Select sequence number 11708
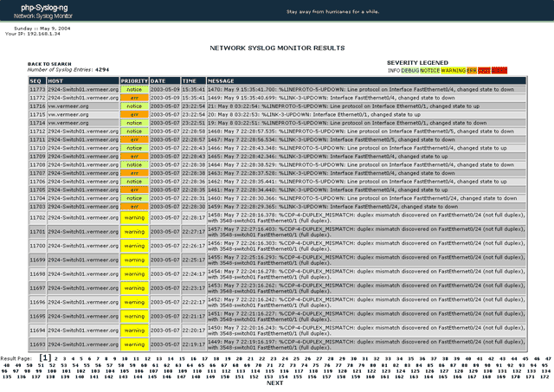Image resolution: width=554 pixels, height=392 pixels. coord(37,165)
